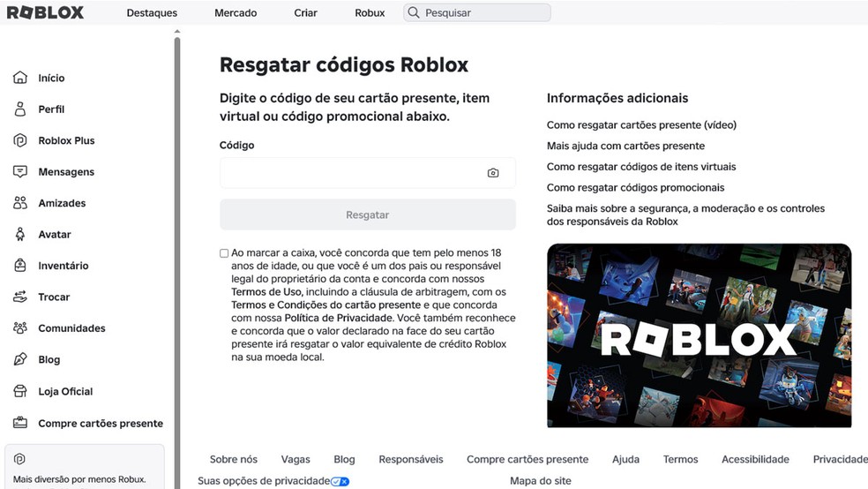Open the Termos de Uso link
This screenshot has width=868, height=489.
point(266,292)
